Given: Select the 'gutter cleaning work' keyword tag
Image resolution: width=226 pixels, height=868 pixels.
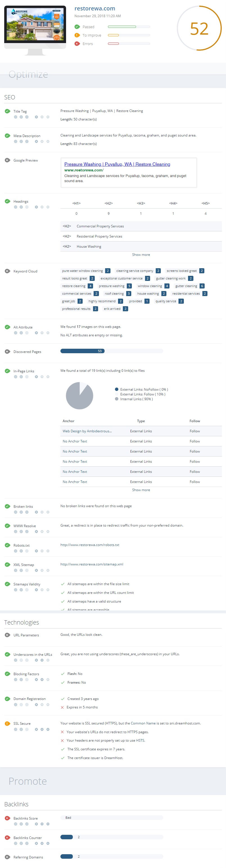Looking at the screenshot, I should tap(174, 278).
